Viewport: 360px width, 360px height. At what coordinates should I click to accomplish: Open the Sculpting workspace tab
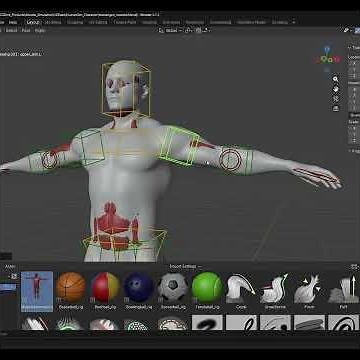(x=75, y=22)
